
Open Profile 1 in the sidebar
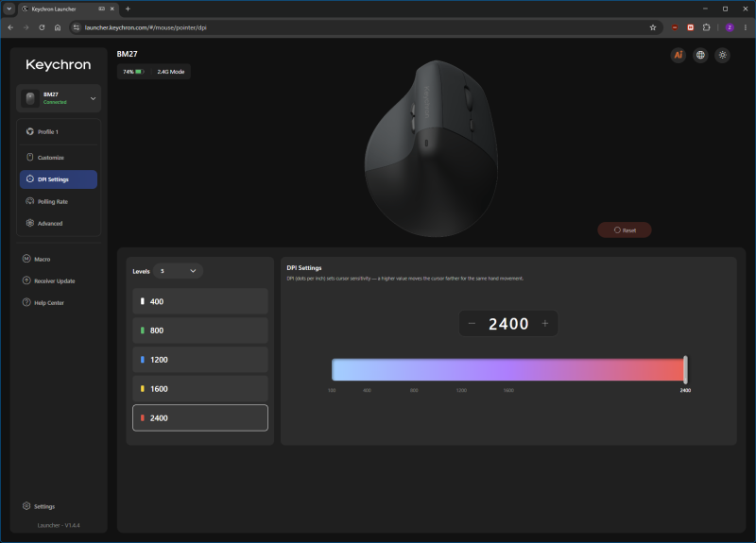[x=59, y=131]
